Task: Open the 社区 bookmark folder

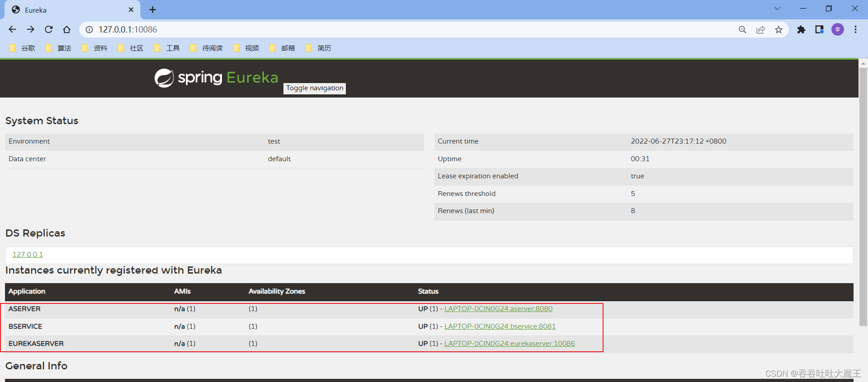Action: (x=131, y=48)
